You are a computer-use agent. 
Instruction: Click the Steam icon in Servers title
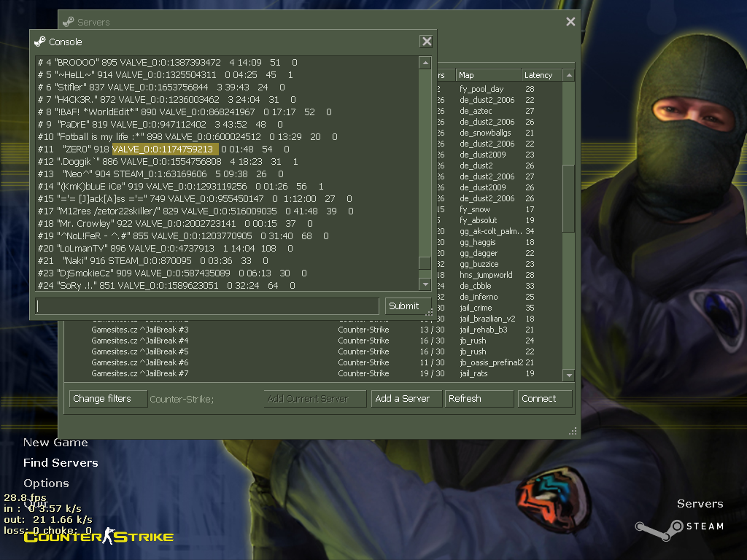coord(68,22)
